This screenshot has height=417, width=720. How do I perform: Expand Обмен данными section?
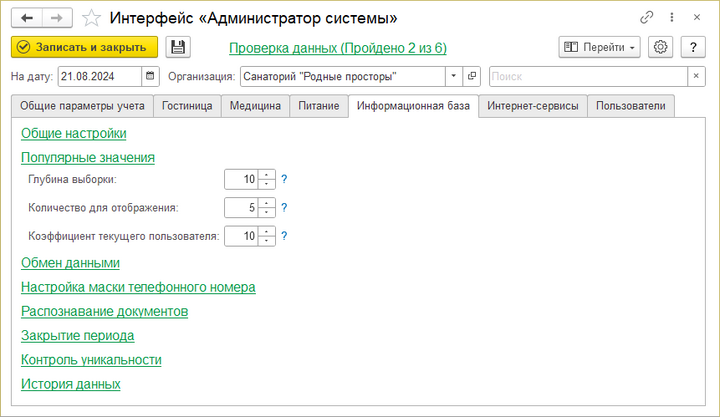70,263
